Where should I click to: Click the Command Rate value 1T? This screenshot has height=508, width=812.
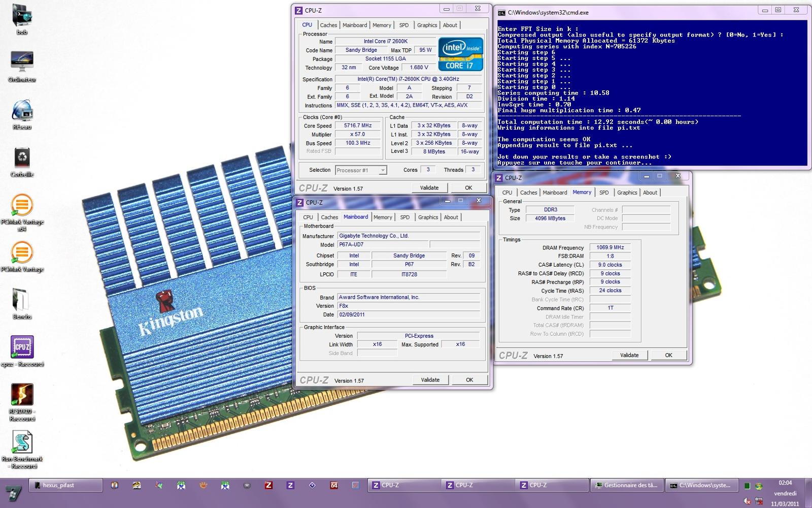pyautogui.click(x=610, y=308)
